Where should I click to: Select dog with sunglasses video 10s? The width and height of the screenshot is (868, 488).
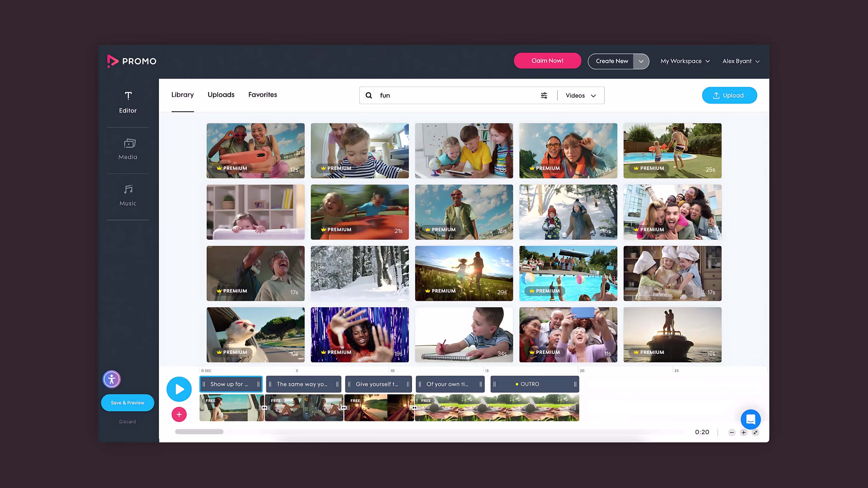255,334
